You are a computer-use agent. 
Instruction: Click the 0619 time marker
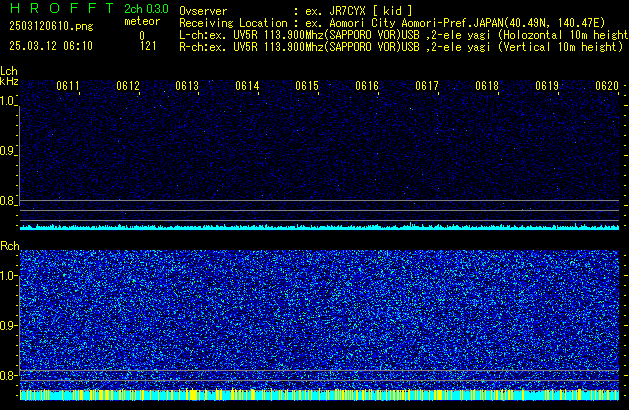coord(547,86)
